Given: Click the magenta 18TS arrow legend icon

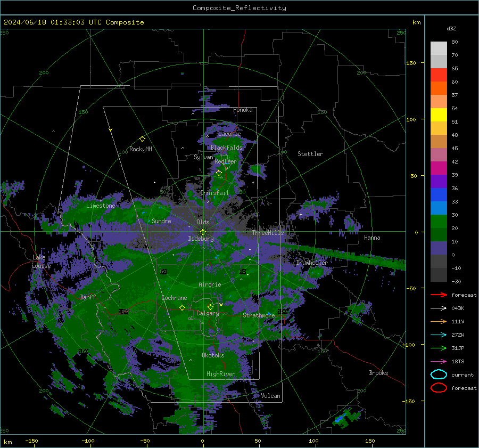Looking at the screenshot, I should [x=439, y=362].
